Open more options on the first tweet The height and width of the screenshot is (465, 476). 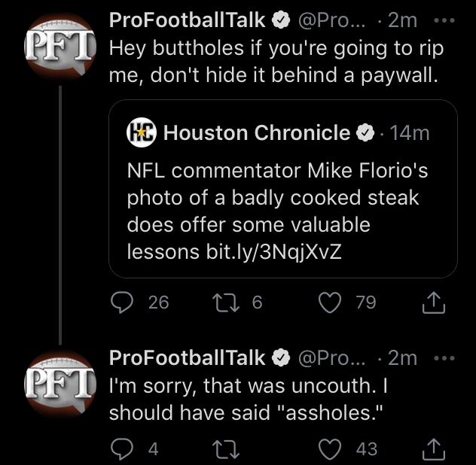click(x=444, y=20)
